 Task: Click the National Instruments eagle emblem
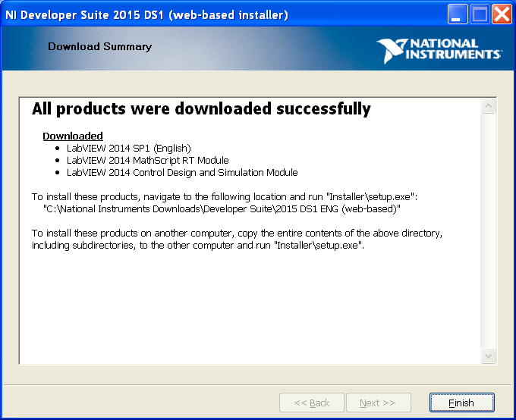point(392,49)
